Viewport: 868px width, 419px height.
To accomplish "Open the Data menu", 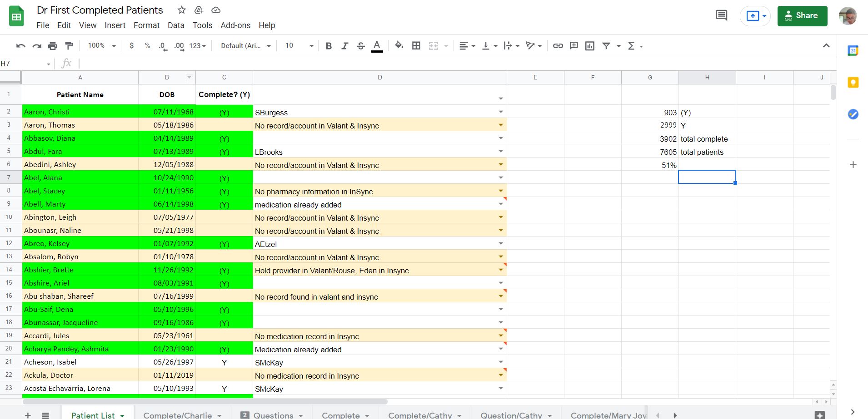I will [176, 25].
